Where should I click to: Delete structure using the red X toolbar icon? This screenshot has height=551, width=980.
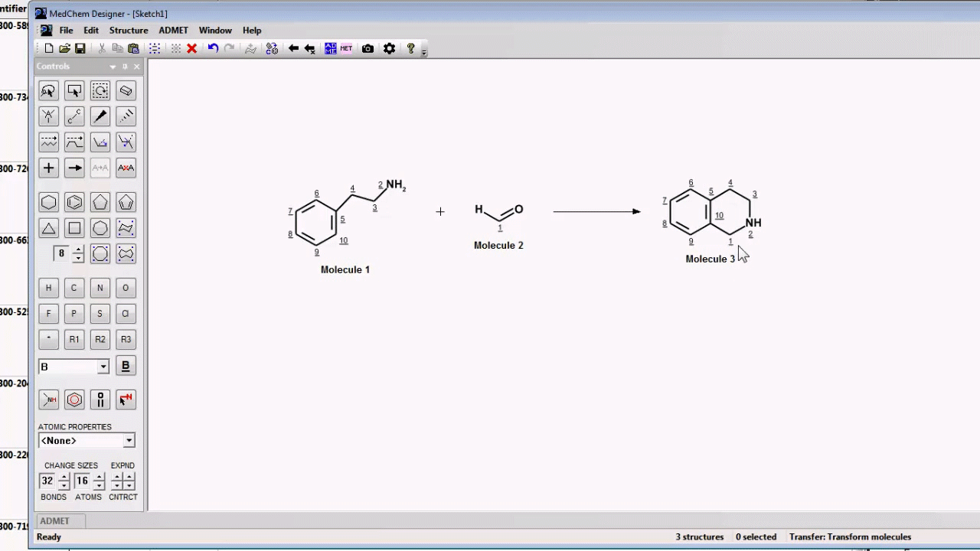pyautogui.click(x=191, y=48)
